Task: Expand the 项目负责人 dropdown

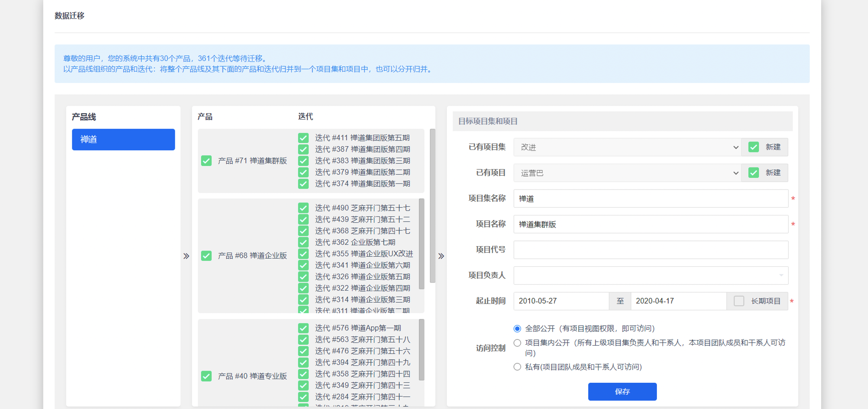Action: [650, 275]
